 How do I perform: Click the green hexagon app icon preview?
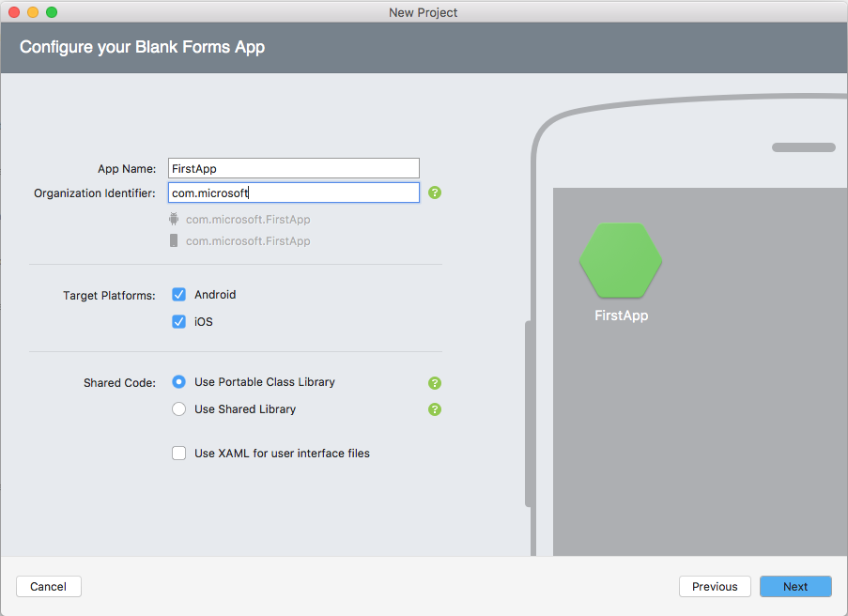click(621, 260)
